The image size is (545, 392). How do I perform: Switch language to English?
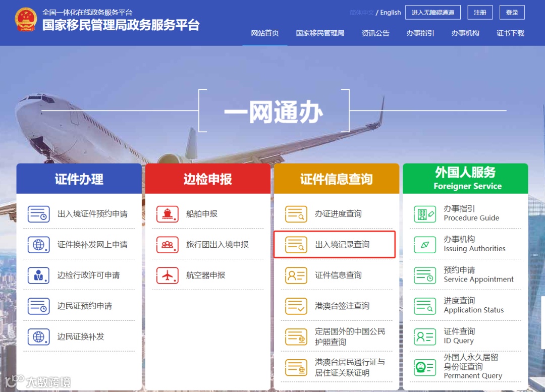pyautogui.click(x=389, y=12)
